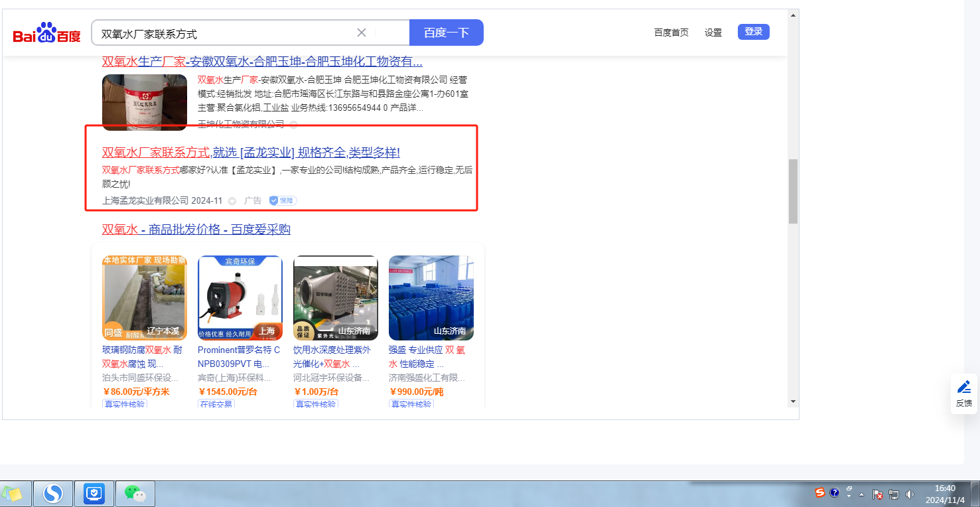This screenshot has height=507, width=980.
Task: Click the page scrollbar down arrow
Action: 793,401
